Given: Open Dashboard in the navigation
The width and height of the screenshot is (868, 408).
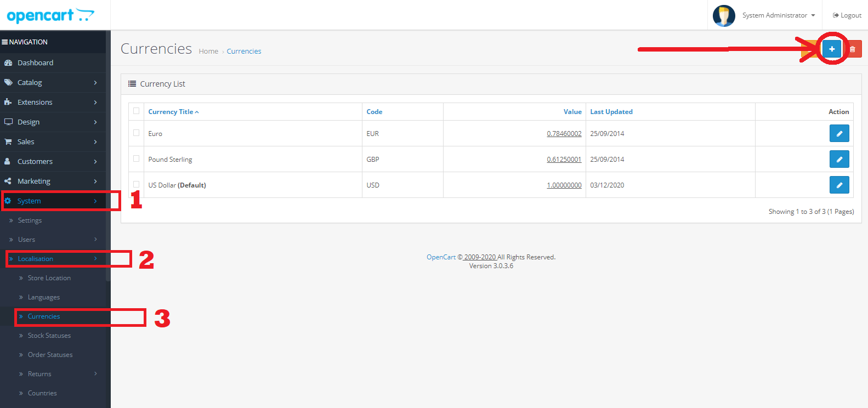Looking at the screenshot, I should (x=53, y=63).
